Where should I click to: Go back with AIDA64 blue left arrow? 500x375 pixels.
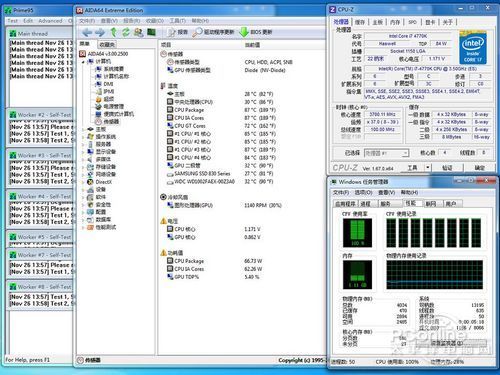pyautogui.click(x=87, y=32)
